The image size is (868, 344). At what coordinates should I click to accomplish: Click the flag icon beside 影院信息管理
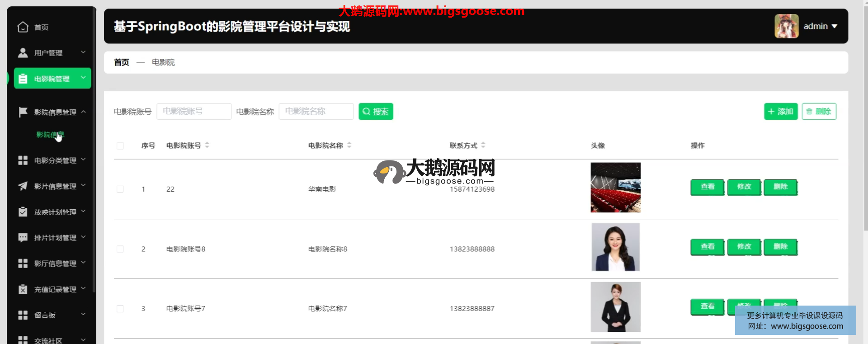click(x=23, y=112)
